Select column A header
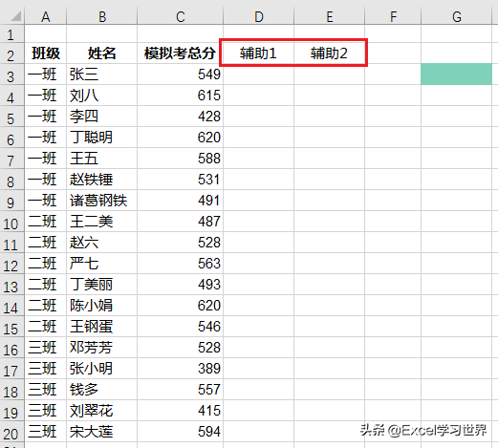This screenshot has height=448, width=498. [x=46, y=16]
